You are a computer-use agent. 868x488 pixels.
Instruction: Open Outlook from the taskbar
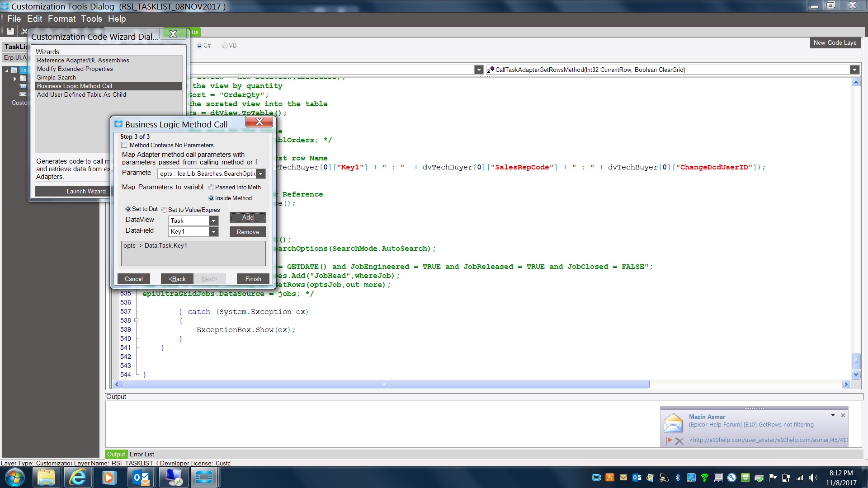pyautogui.click(x=141, y=477)
